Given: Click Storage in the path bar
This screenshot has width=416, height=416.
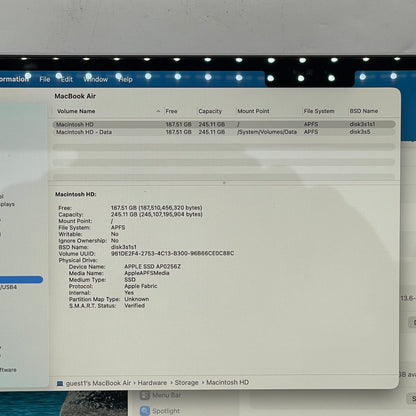Looking at the screenshot, I should 187,383.
